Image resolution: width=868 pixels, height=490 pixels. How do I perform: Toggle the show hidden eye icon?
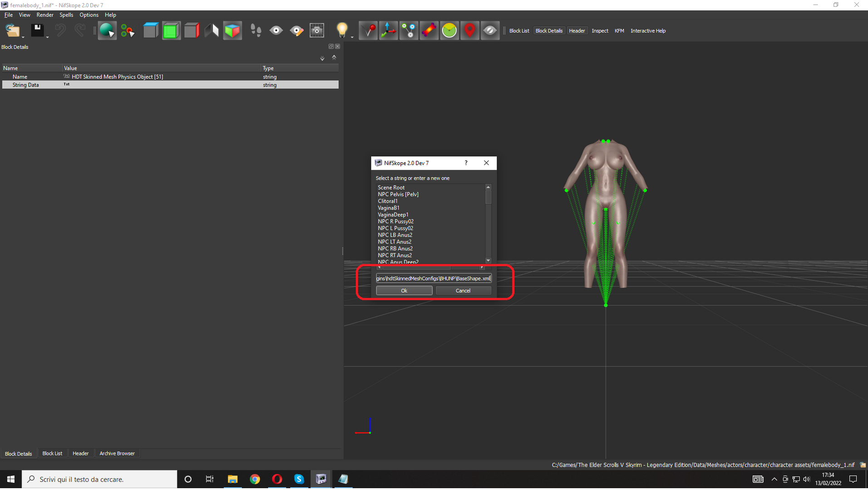[x=490, y=30]
